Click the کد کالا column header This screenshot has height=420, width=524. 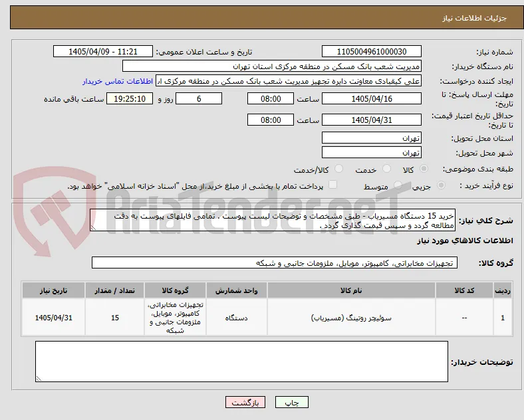click(x=464, y=290)
